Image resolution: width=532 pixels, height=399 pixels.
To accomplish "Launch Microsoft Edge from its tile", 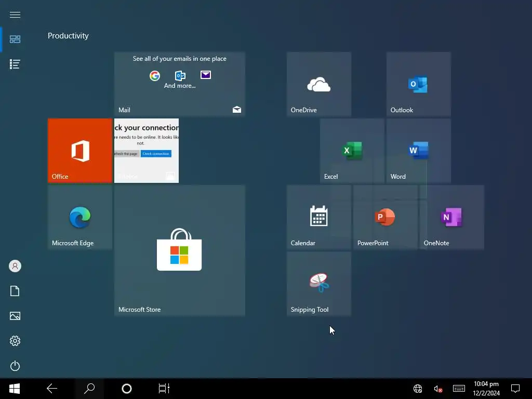I will click(79, 217).
